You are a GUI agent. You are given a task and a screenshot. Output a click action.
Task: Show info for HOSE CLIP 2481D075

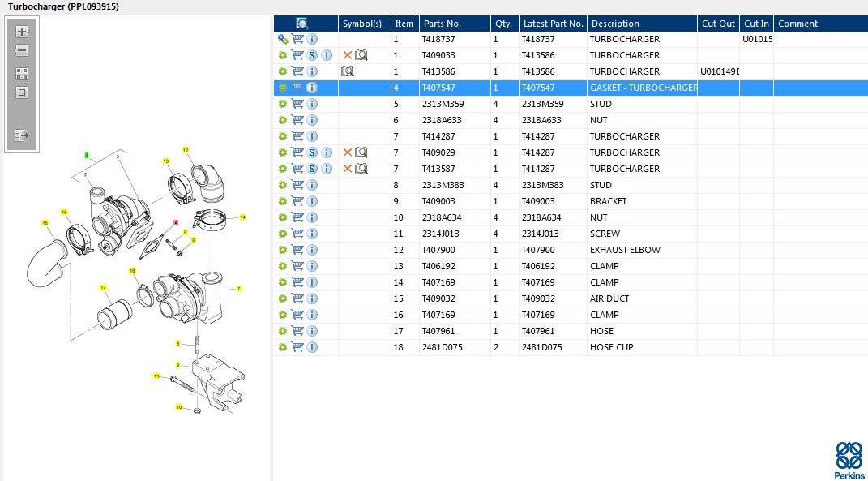(x=312, y=347)
